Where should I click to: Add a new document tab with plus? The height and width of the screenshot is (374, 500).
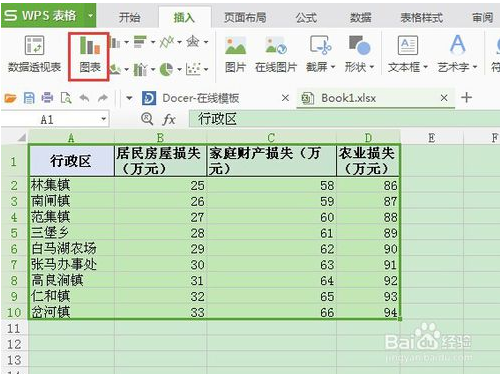(466, 97)
